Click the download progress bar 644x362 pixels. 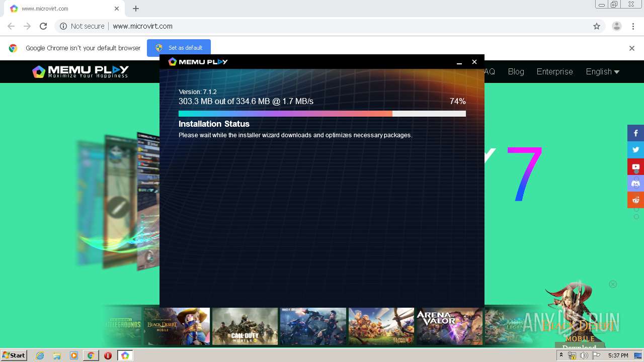(x=322, y=114)
